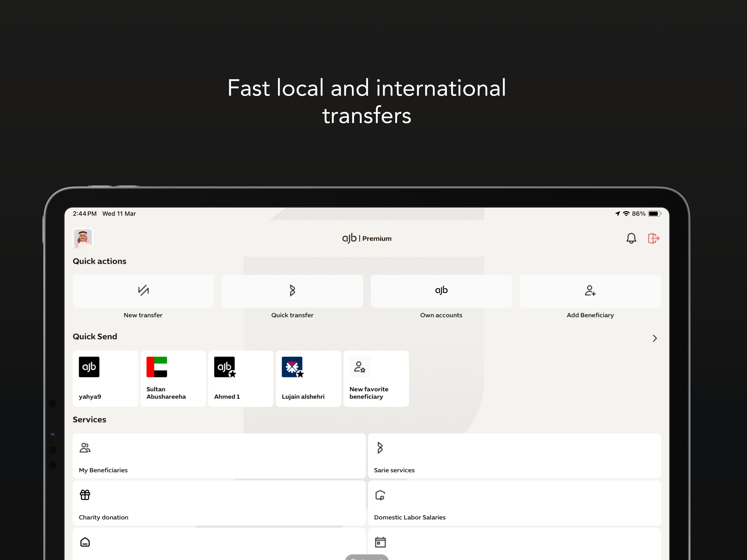Tap the calendar icon service card
This screenshot has width=747, height=560.
[514, 544]
